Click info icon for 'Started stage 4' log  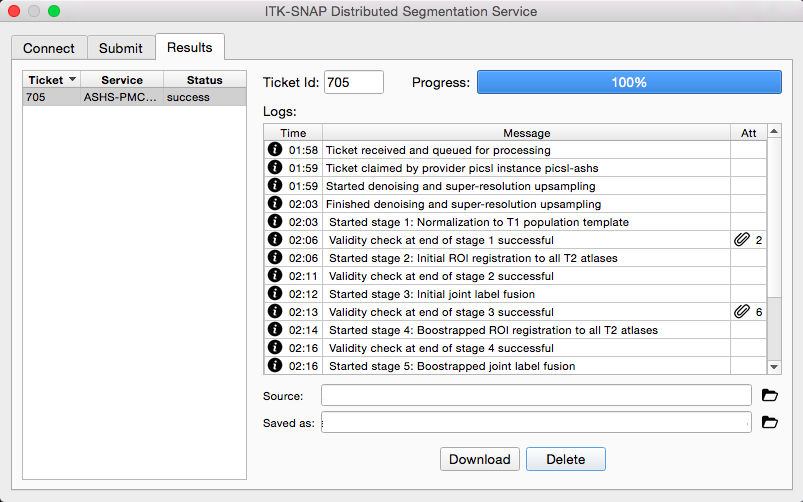point(275,329)
